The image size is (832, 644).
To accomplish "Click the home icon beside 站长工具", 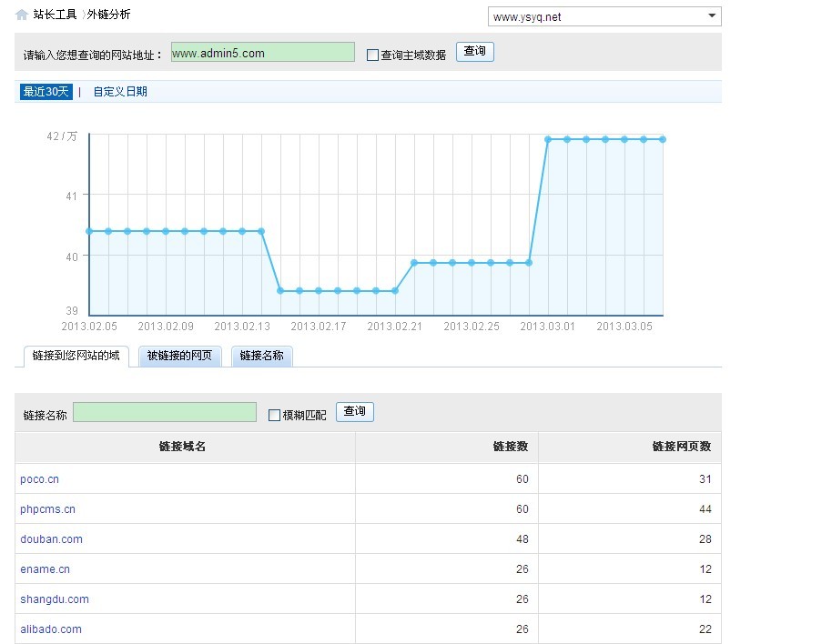I will [22, 15].
